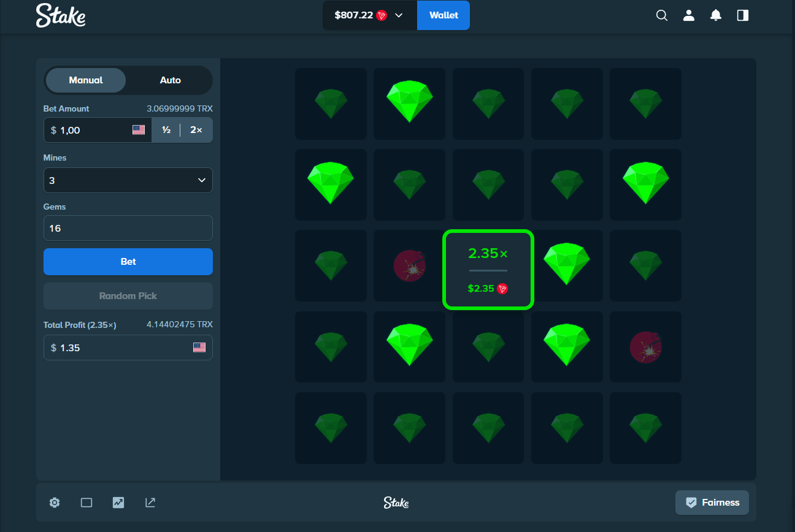The width and height of the screenshot is (795, 532).
Task: Click the Stake logo in header
Action: 61,15
